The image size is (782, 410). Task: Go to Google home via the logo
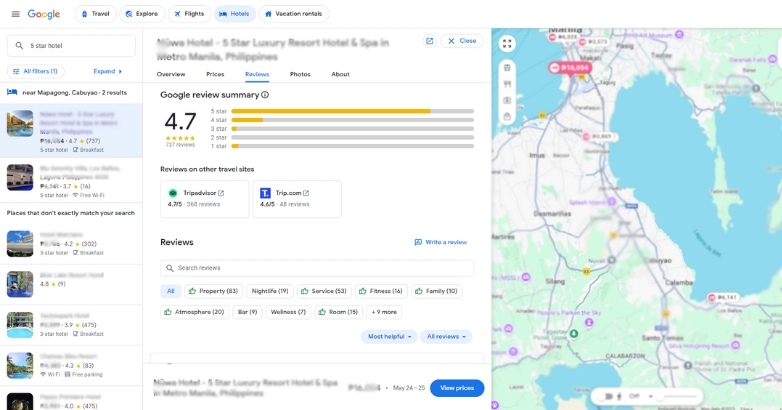pos(44,14)
